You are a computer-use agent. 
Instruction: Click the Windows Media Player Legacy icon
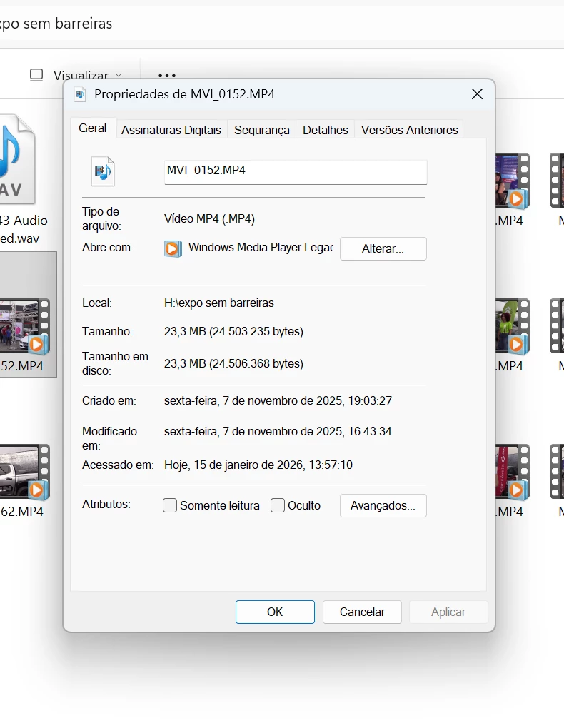173,248
